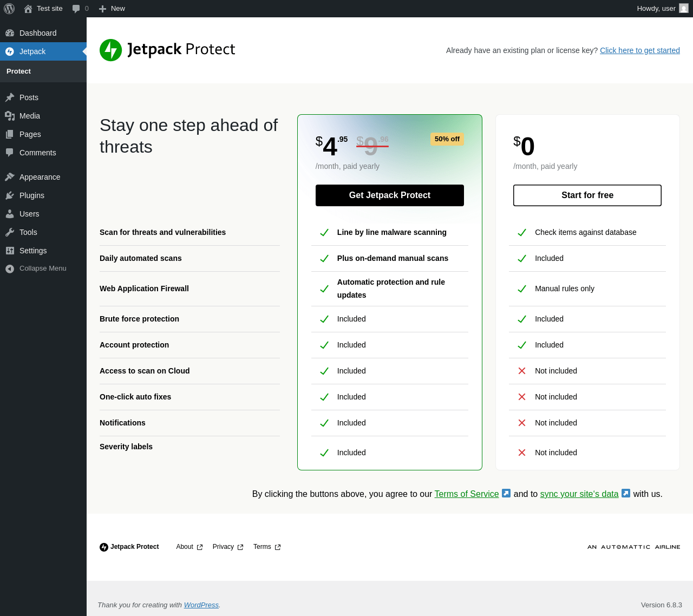Screen dimensions: 693x616
Task: Click the external link icon after Terms of Service
Action: (x=506, y=493)
